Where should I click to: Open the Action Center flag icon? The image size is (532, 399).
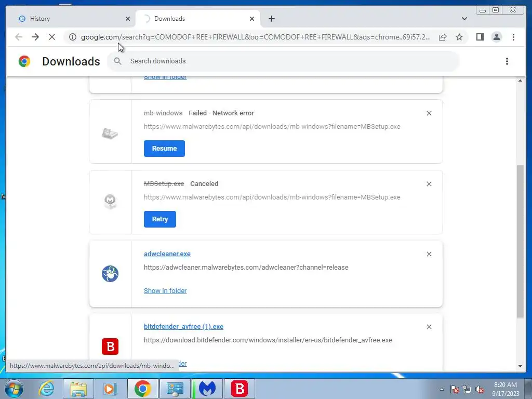pyautogui.click(x=455, y=389)
